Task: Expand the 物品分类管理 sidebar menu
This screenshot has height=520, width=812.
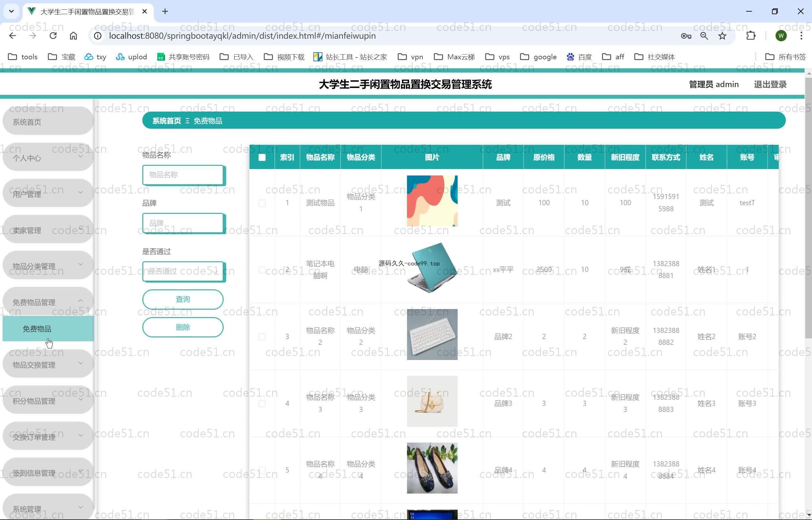Action: 48,266
